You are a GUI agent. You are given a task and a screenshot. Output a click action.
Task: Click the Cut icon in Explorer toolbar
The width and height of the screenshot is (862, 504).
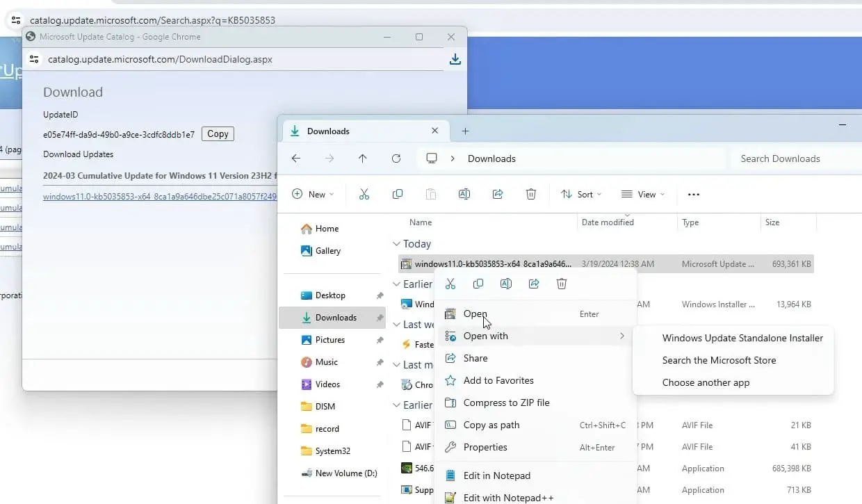(x=364, y=195)
